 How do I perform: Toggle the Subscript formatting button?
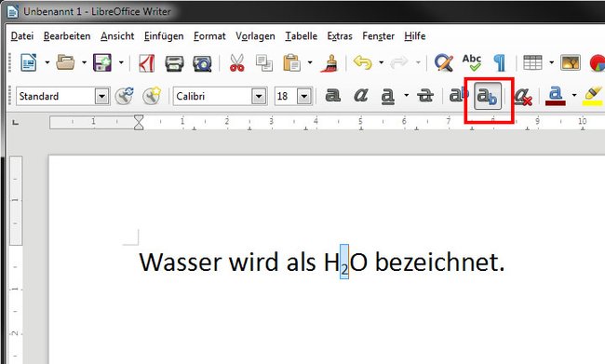coord(488,96)
